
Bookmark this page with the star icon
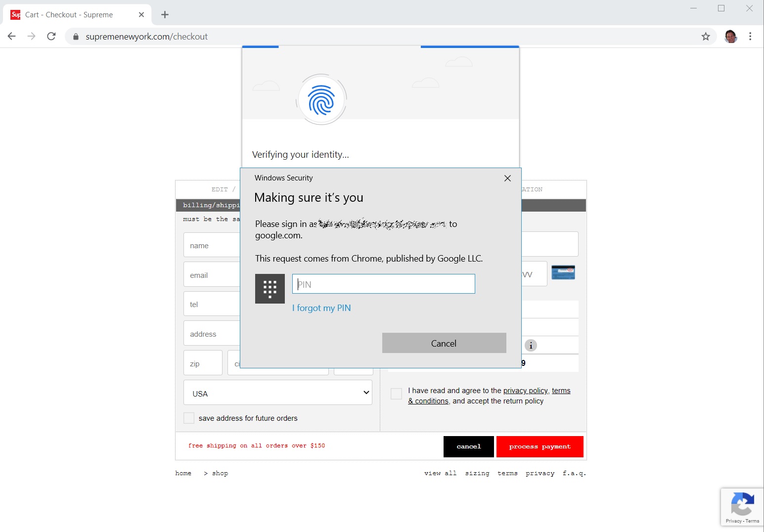click(706, 37)
